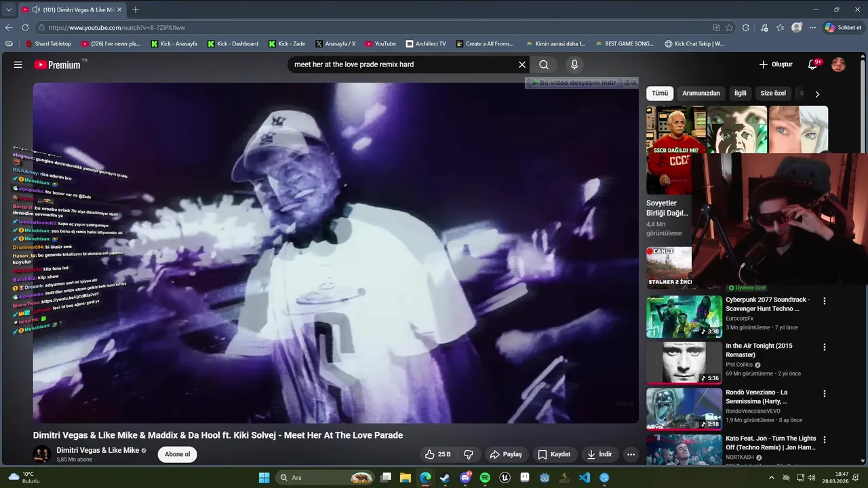This screenshot has height=488, width=868.
Task: Open Cyberpunk 2077 Soundtrack video thumbnail
Action: 684,317
